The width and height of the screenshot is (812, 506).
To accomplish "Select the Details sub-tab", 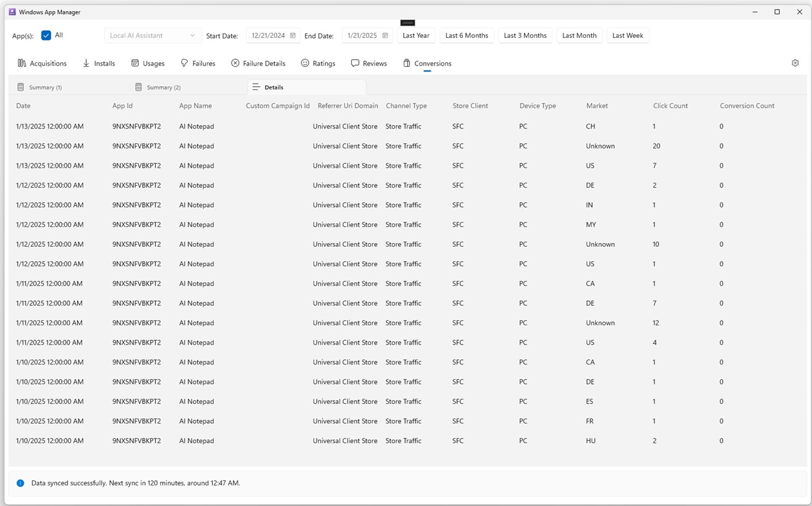I will 307,87.
